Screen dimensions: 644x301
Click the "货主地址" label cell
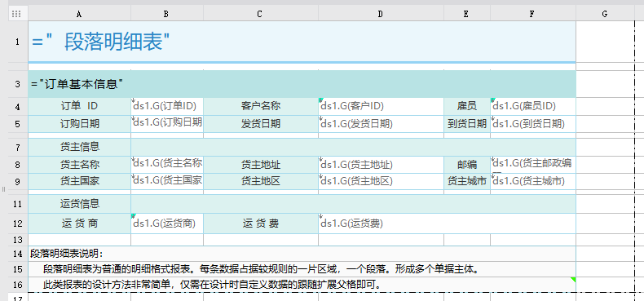pos(260,165)
